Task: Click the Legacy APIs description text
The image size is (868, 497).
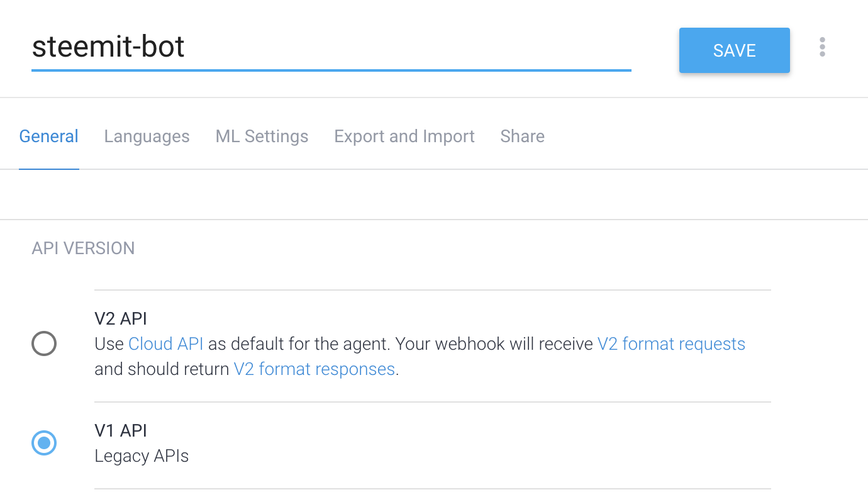Action: pyautogui.click(x=142, y=455)
